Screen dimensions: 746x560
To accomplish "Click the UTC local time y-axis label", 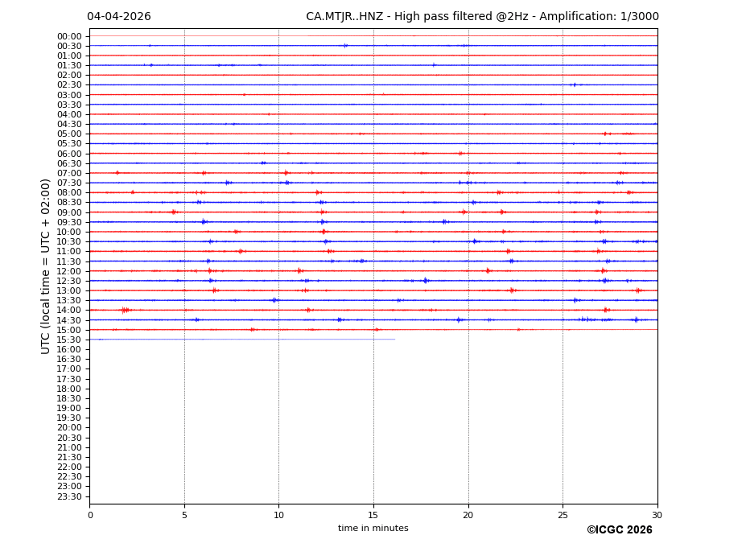I will click(x=46, y=266).
